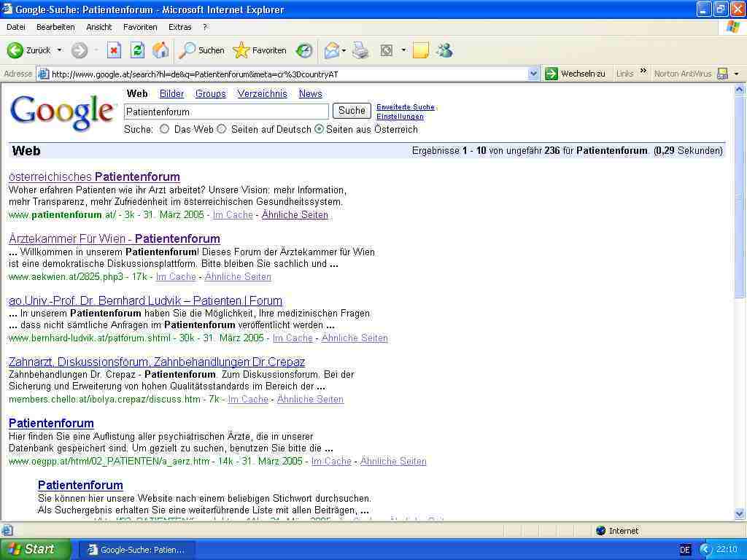Select the Das Web radio button
The height and width of the screenshot is (560, 747).
tap(164, 129)
